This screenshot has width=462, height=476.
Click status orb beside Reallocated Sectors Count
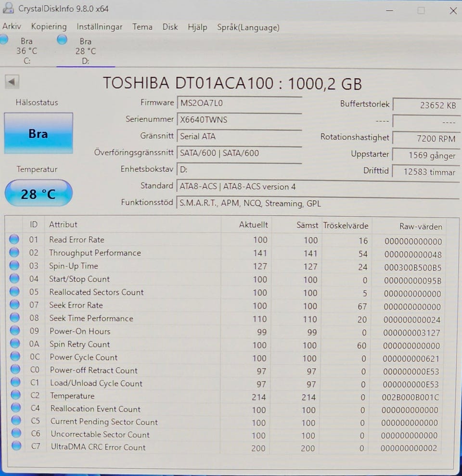[x=14, y=292]
